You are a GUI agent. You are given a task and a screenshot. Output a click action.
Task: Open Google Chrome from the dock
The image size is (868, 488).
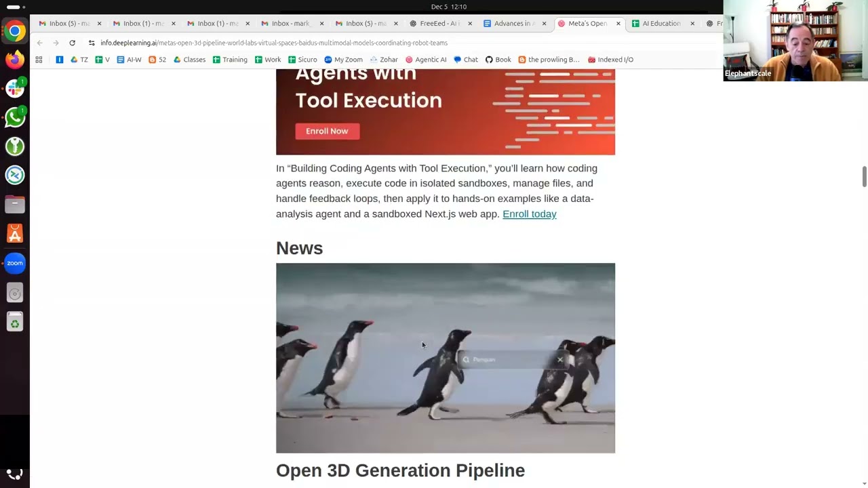(15, 30)
